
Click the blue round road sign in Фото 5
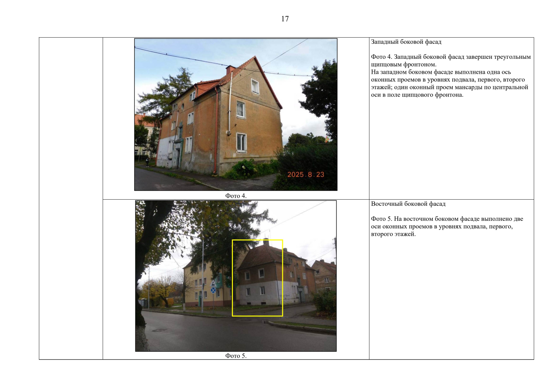point(213,290)
